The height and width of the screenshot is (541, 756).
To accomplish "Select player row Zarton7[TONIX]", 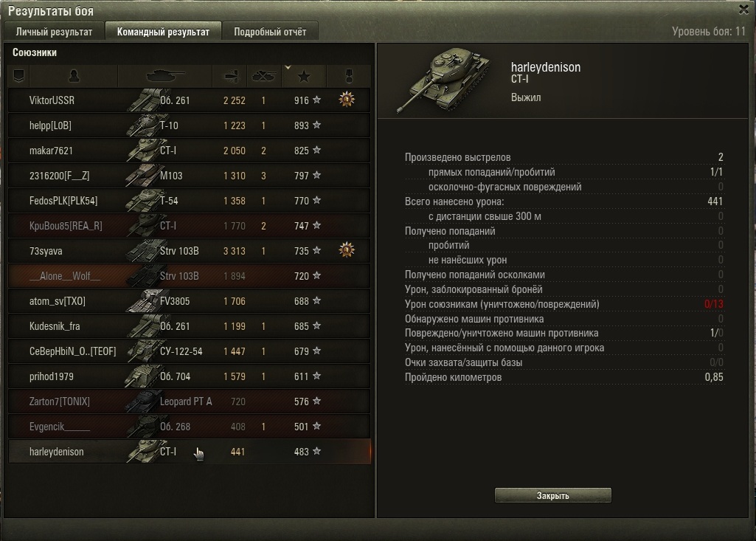I will pos(190,402).
